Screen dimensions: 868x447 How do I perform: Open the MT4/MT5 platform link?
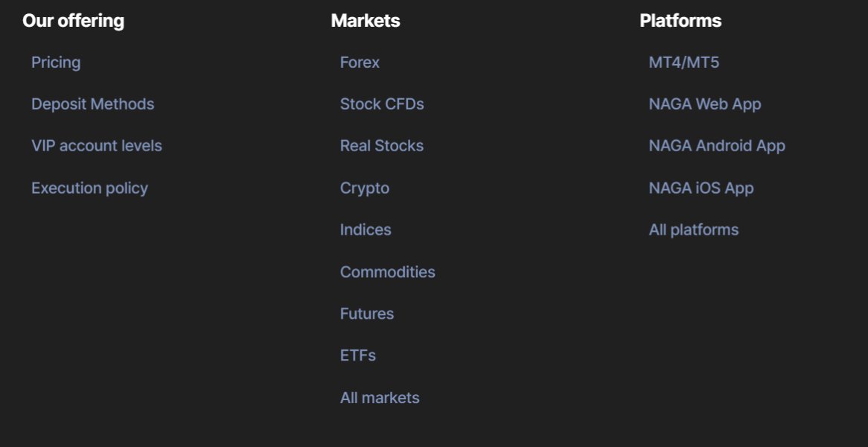point(683,63)
